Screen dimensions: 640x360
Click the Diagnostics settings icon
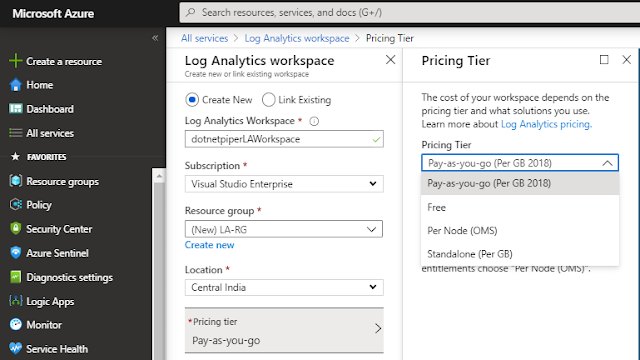point(16,277)
